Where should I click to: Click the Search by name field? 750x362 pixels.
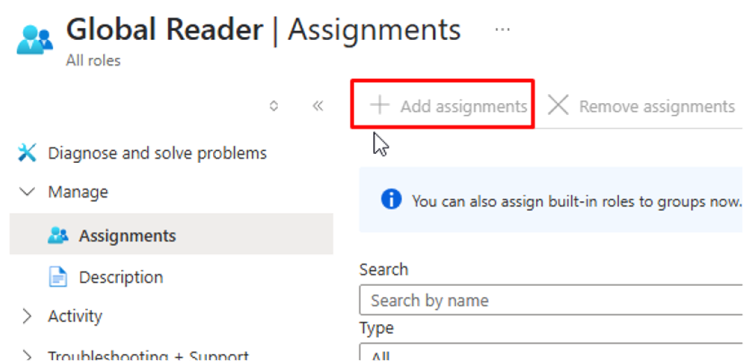551,300
